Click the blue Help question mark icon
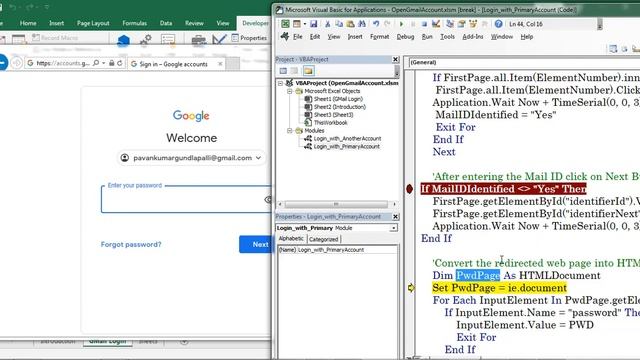 [498, 24]
